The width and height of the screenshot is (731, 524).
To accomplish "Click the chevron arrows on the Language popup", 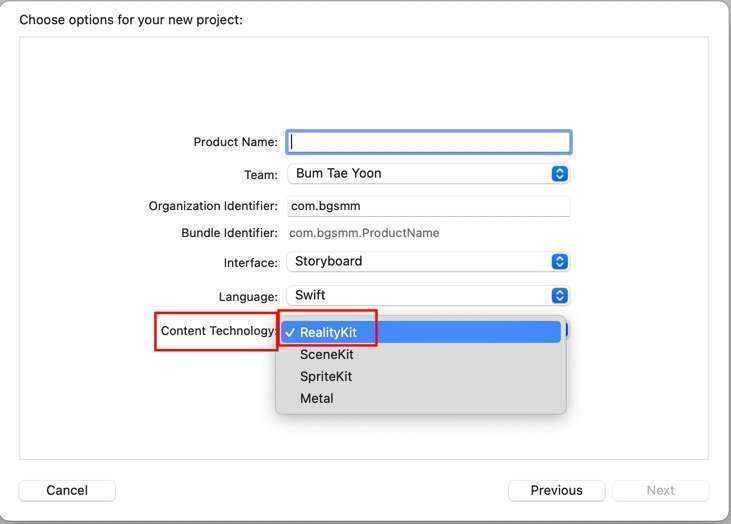I will pyautogui.click(x=560, y=296).
